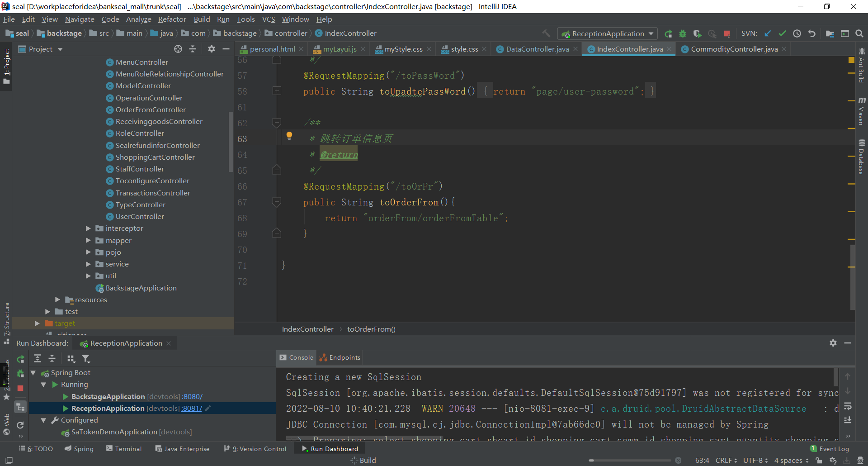Image resolution: width=868 pixels, height=466 pixels.
Task: Toggle the Maven side tool window
Action: click(861, 111)
